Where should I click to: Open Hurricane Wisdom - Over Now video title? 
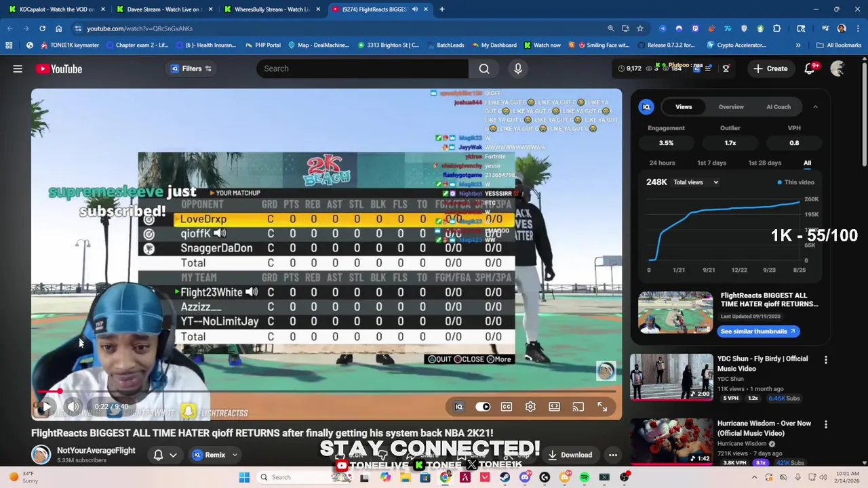point(764,428)
